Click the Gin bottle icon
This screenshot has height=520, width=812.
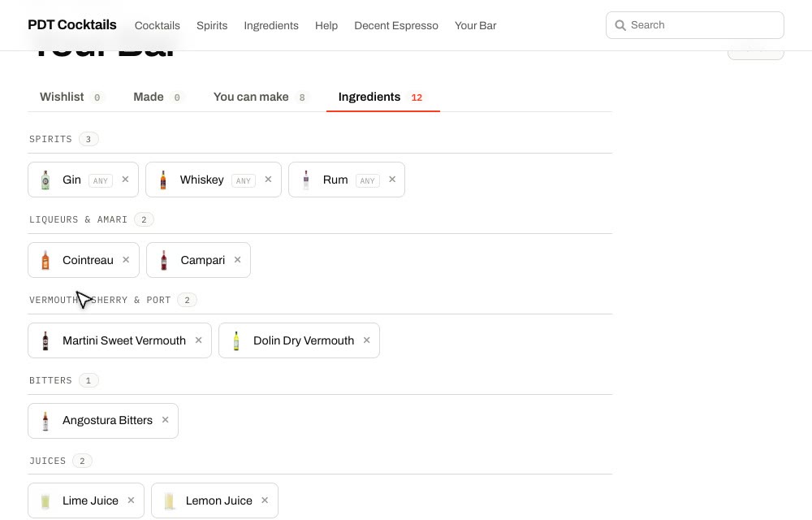[x=45, y=180]
